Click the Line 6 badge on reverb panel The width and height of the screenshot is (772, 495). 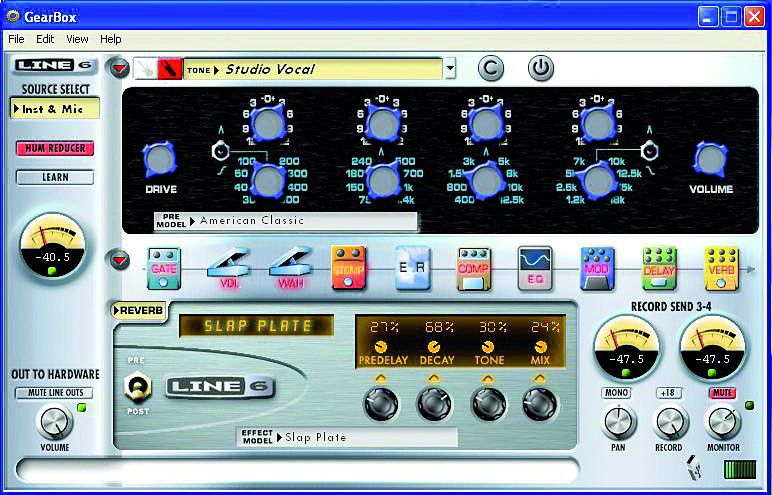220,387
